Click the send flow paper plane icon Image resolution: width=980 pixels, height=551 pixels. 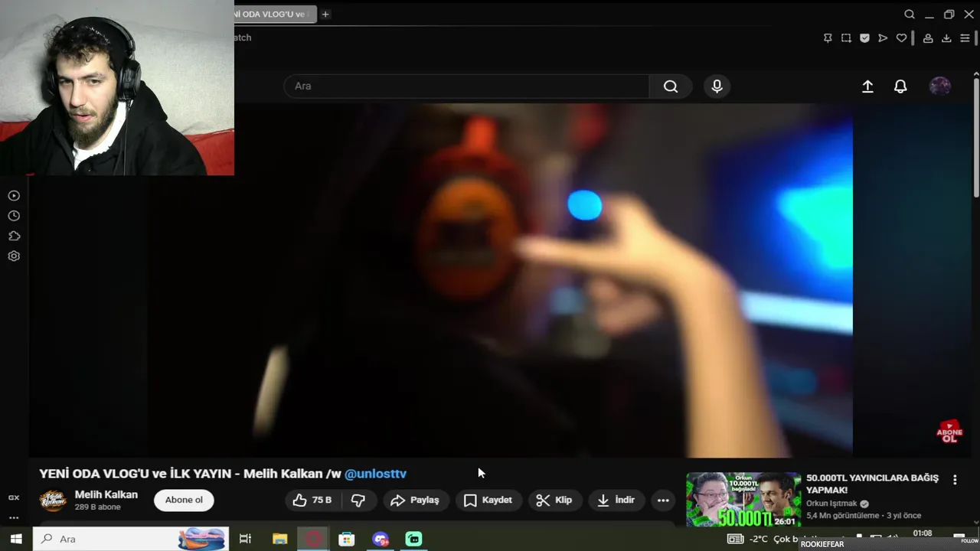[x=883, y=38]
